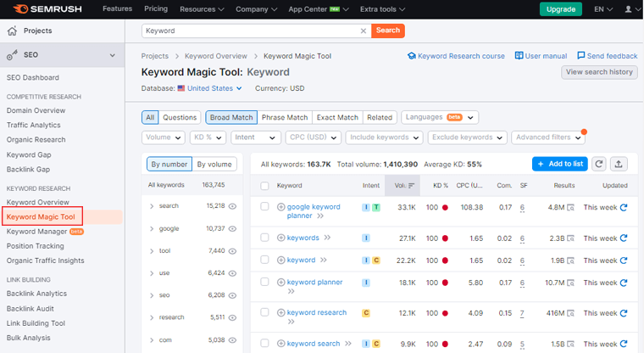The height and width of the screenshot is (353, 644).
Task: Add keyword search with plus icon
Action: (x=281, y=343)
